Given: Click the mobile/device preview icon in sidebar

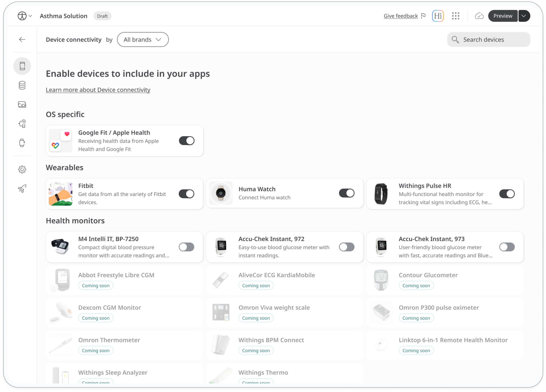Looking at the screenshot, I should (x=23, y=66).
